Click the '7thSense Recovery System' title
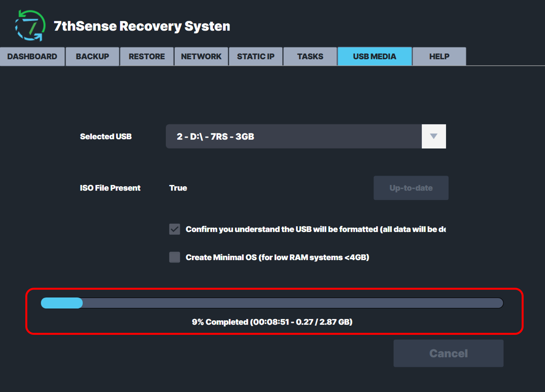The image size is (545, 392). (142, 26)
